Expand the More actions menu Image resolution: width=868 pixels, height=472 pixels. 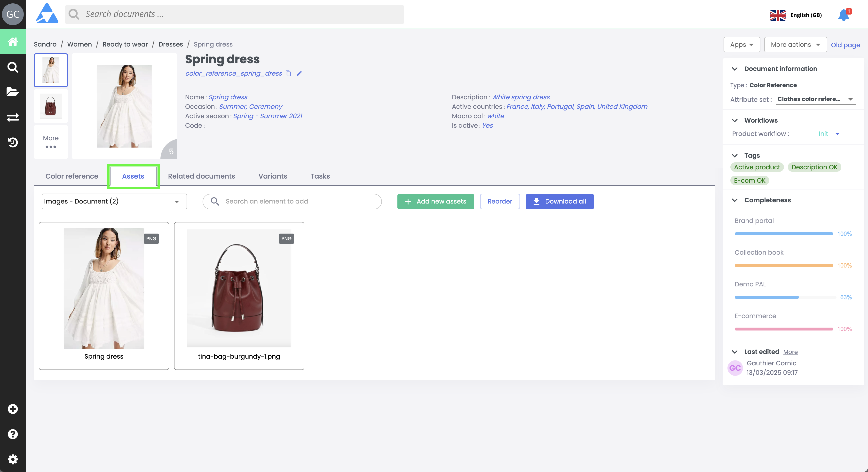coord(795,45)
